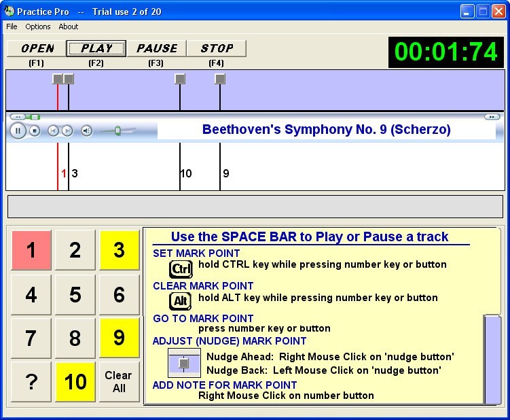This screenshot has width=510, height=420.
Task: Click the SET MARK POINT heading
Action: [196, 253]
